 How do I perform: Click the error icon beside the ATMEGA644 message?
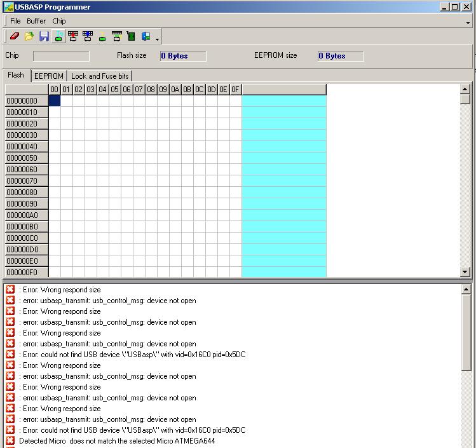pos(10,440)
